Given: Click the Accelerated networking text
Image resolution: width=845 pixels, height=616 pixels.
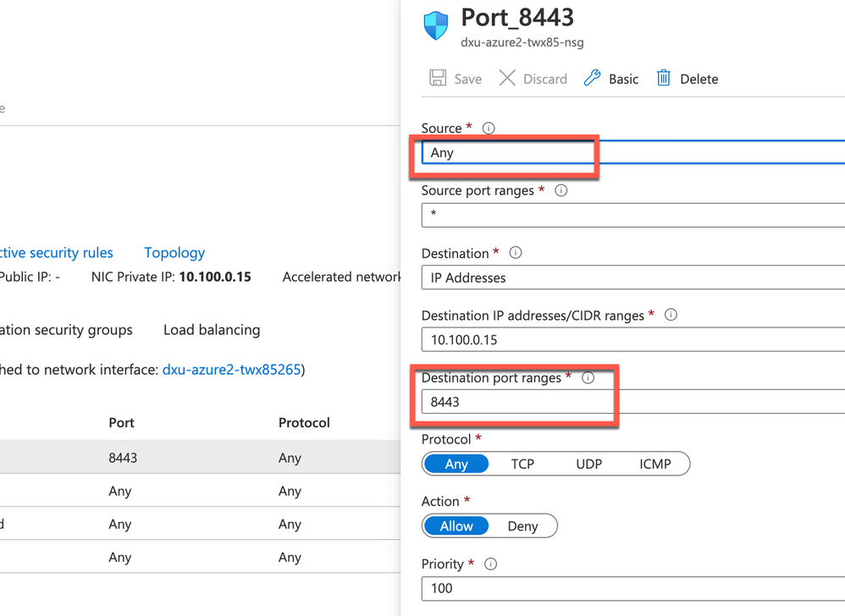Looking at the screenshot, I should click(342, 277).
